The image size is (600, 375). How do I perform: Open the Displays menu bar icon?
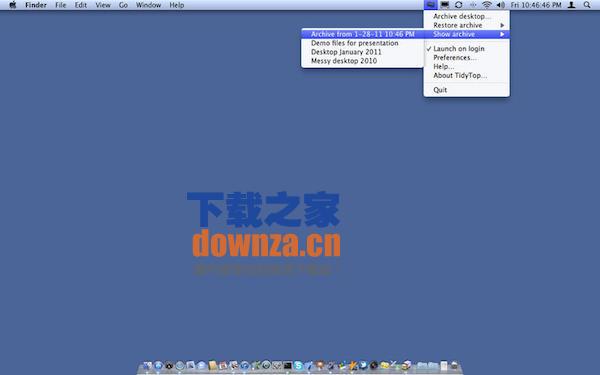click(445, 5)
